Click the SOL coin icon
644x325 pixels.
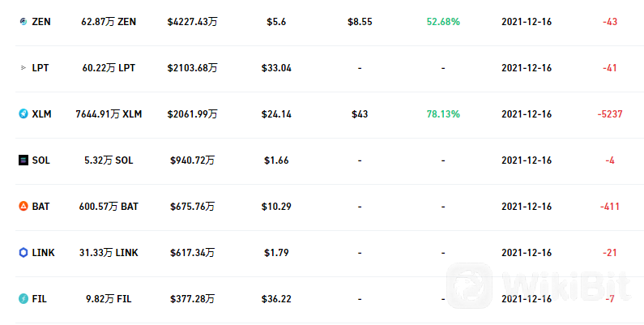click(x=23, y=160)
